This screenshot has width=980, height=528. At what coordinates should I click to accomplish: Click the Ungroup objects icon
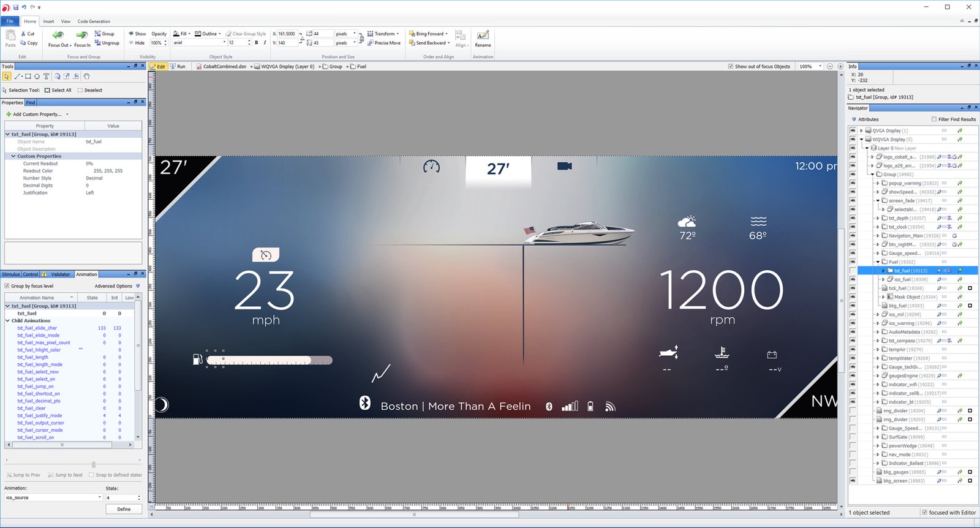pos(97,43)
